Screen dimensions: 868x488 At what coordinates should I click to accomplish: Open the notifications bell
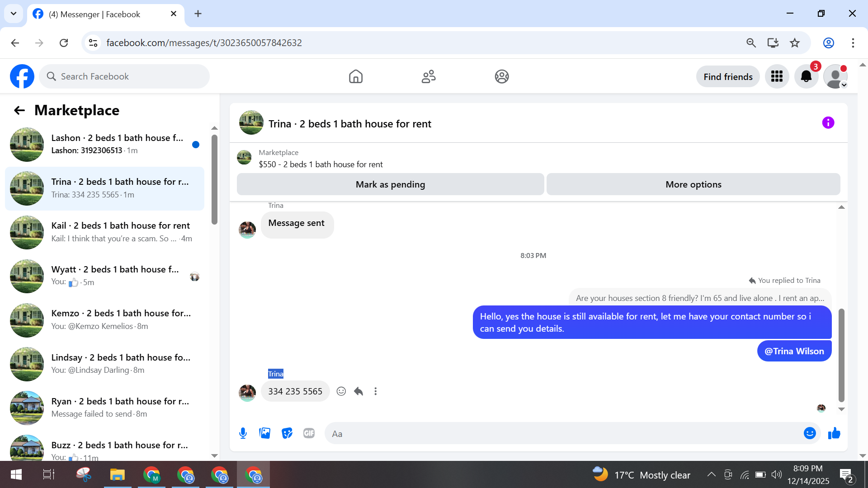coord(806,77)
